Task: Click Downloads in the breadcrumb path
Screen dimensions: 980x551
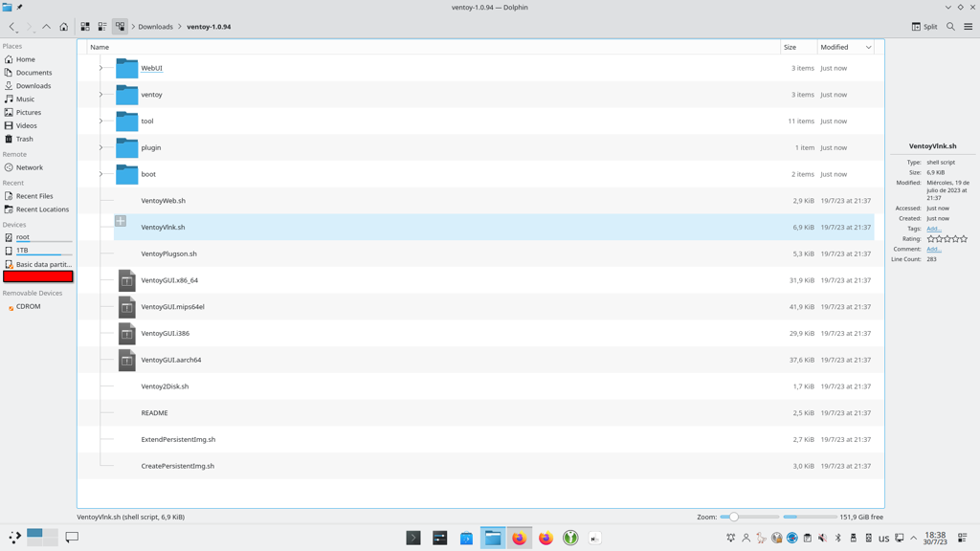Action: pyautogui.click(x=155, y=27)
